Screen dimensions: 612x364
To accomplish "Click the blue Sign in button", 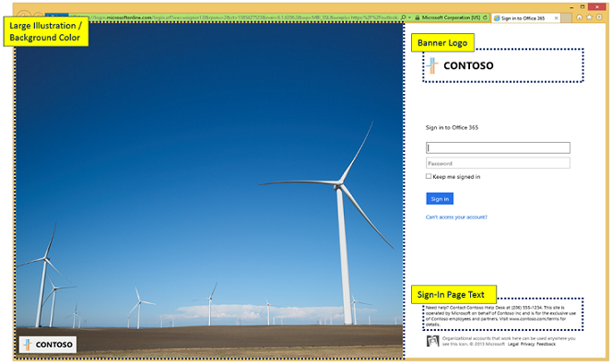I will [440, 198].
